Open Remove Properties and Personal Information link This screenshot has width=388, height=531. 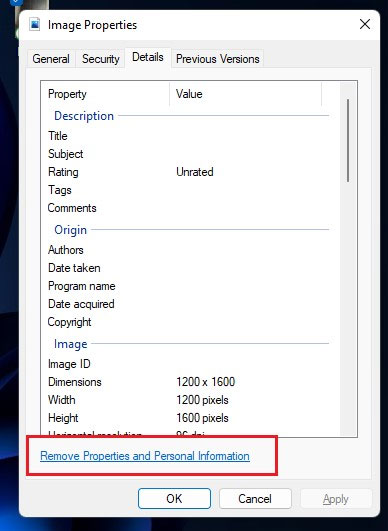145,456
